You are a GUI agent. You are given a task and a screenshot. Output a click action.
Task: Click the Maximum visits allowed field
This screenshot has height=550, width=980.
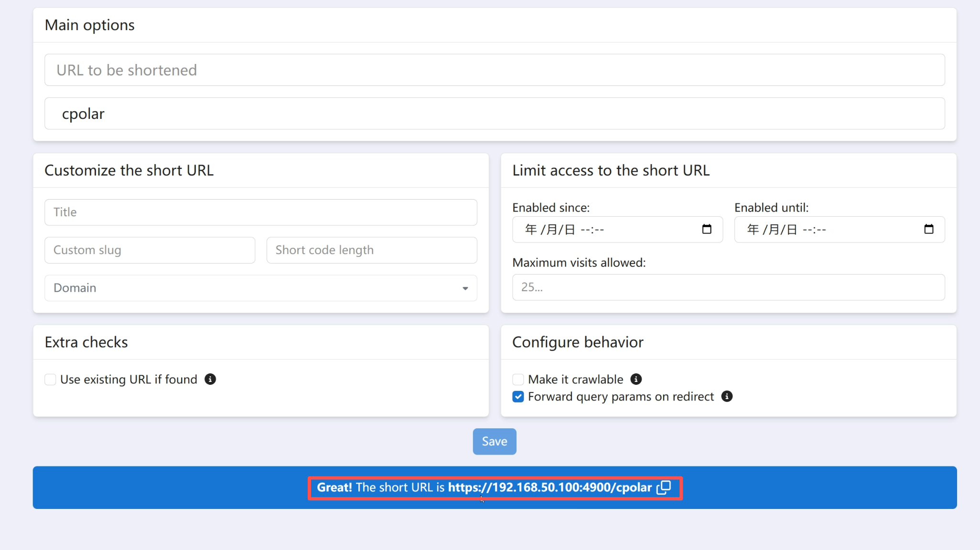(728, 287)
